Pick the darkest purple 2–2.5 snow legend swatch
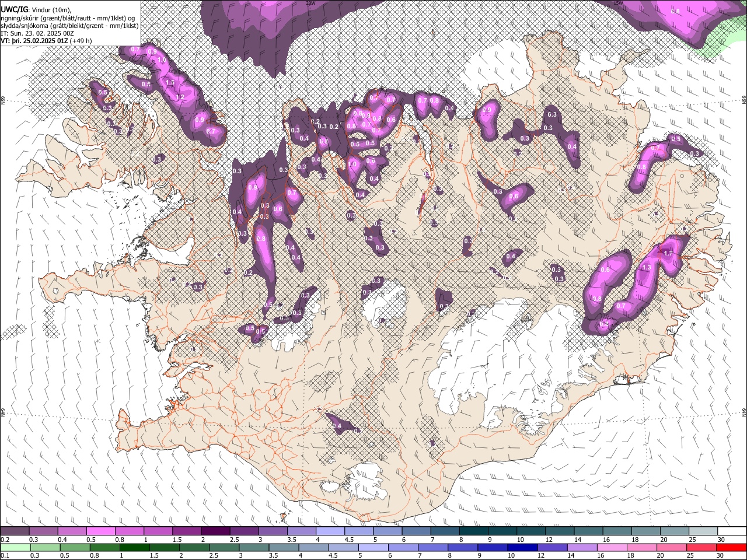The height and width of the screenshot is (560, 747). click(x=215, y=531)
